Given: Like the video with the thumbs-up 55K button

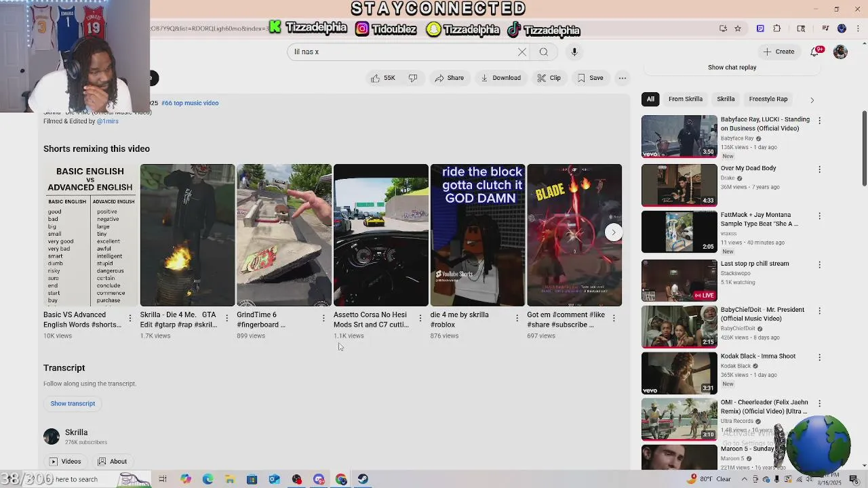Looking at the screenshot, I should pos(383,78).
